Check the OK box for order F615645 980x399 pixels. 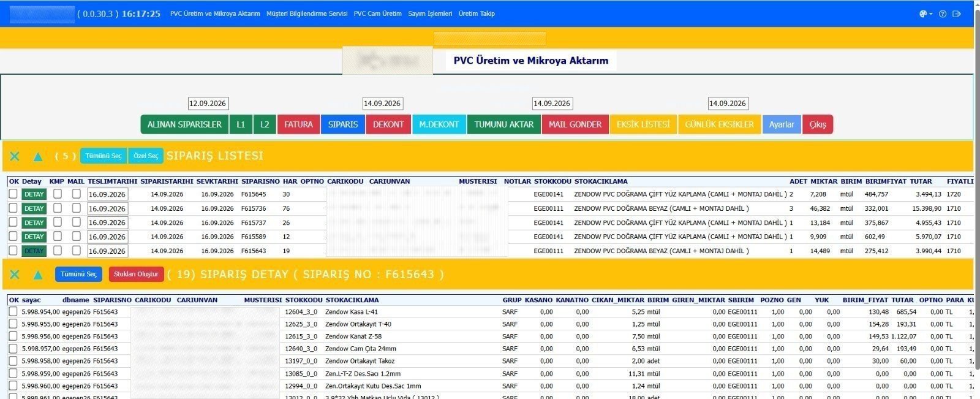(x=13, y=194)
